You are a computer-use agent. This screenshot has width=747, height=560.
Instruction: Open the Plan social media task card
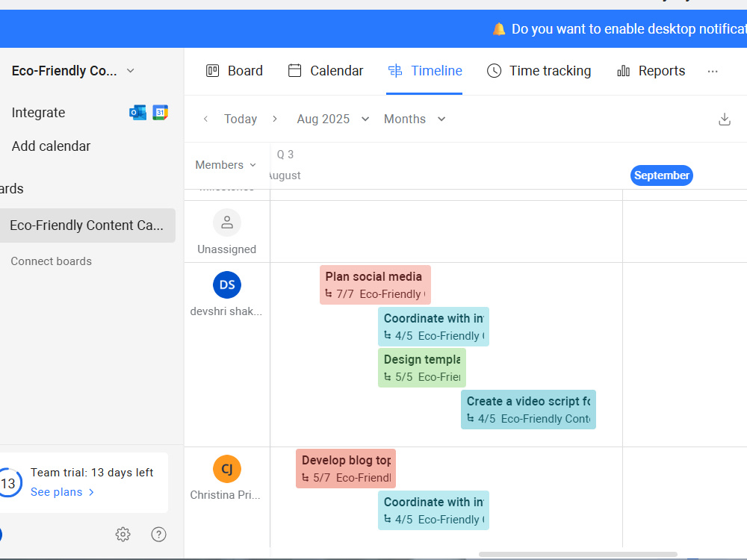(x=375, y=284)
